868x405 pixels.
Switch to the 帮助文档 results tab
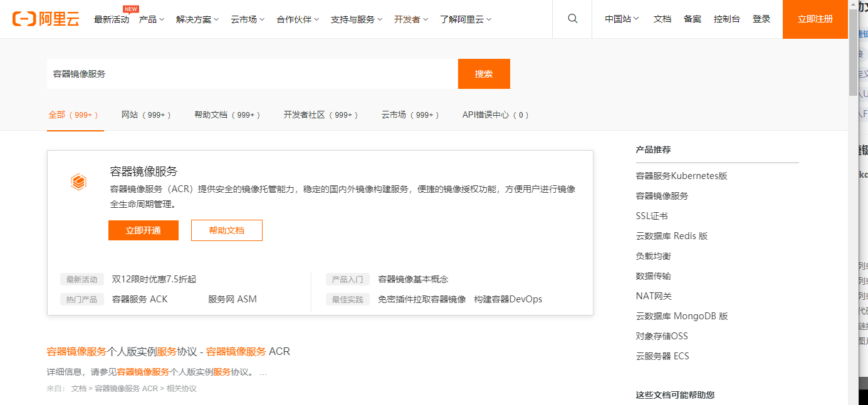click(227, 115)
